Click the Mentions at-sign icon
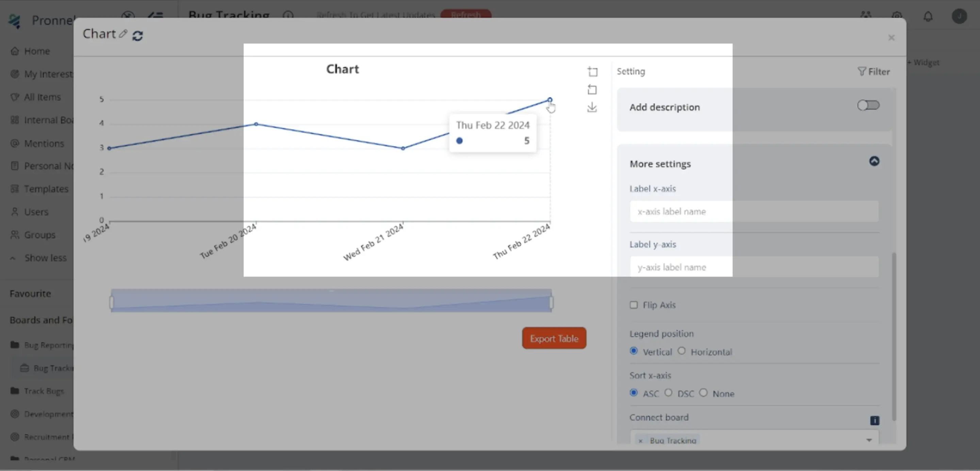The height and width of the screenshot is (471, 980). [15, 143]
